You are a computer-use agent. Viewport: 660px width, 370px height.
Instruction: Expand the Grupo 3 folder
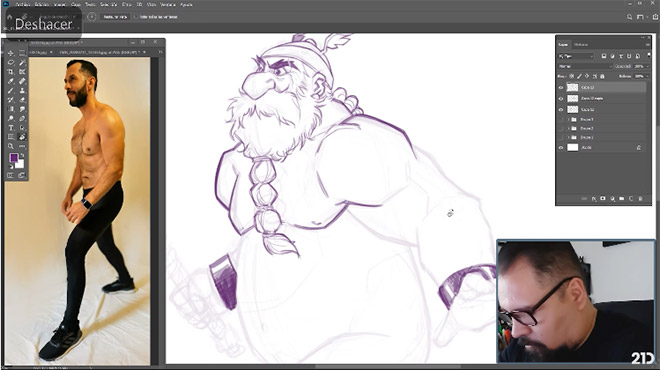point(568,120)
